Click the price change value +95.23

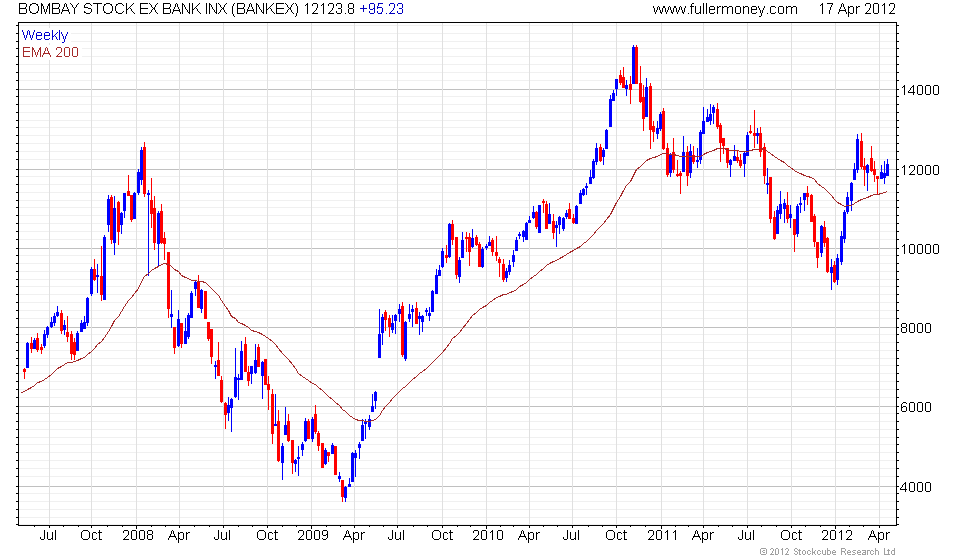point(381,9)
